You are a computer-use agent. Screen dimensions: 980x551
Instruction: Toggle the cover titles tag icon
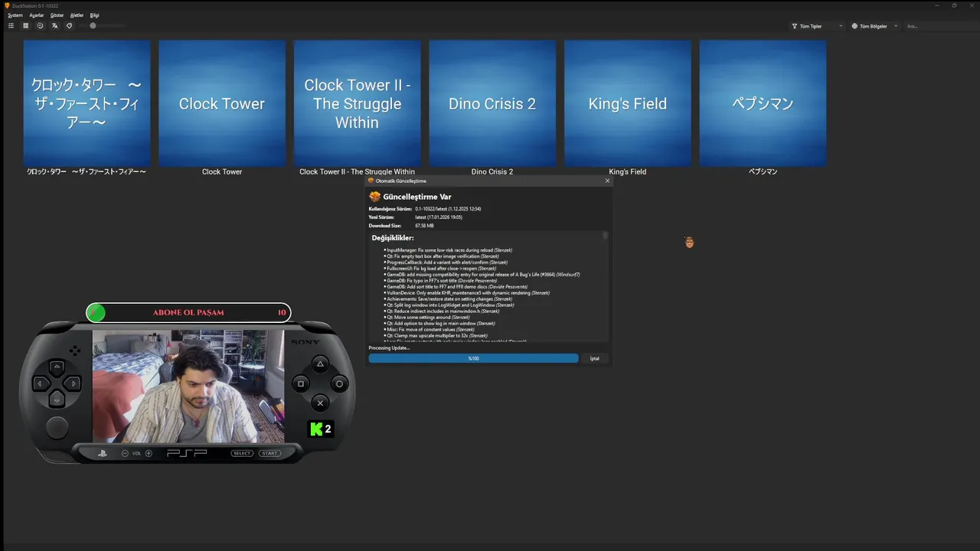pos(69,26)
